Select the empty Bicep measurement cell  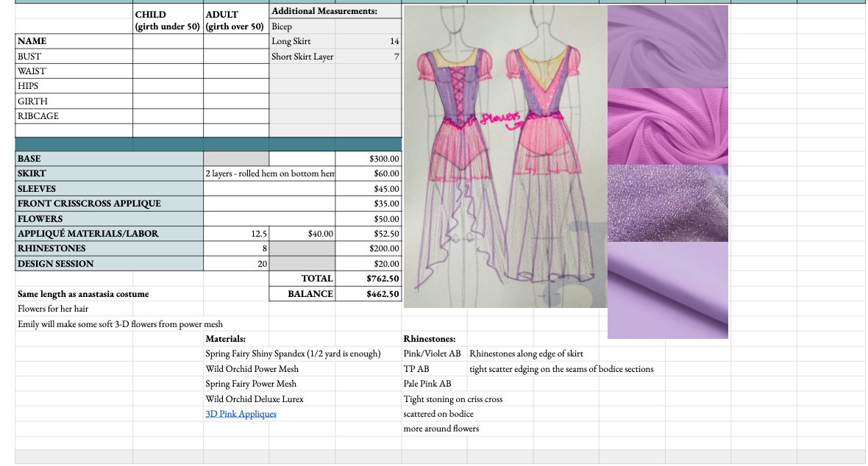pos(369,26)
